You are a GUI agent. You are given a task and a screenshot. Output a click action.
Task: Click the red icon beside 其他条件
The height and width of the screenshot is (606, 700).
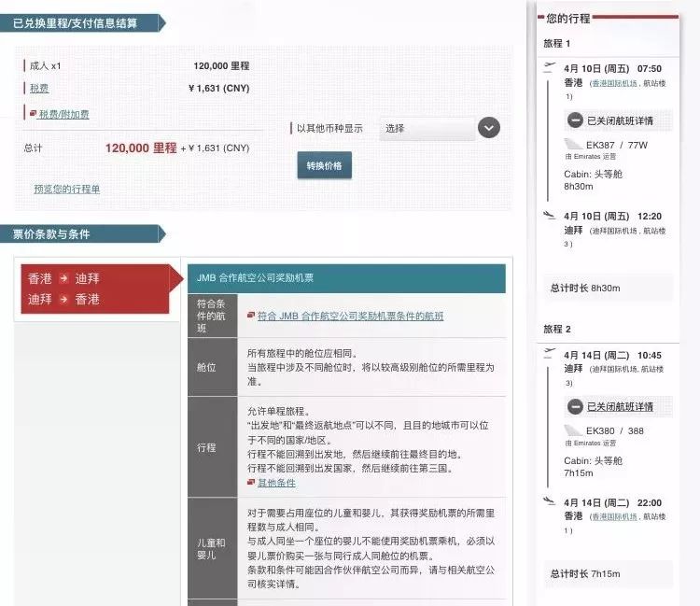(251, 483)
